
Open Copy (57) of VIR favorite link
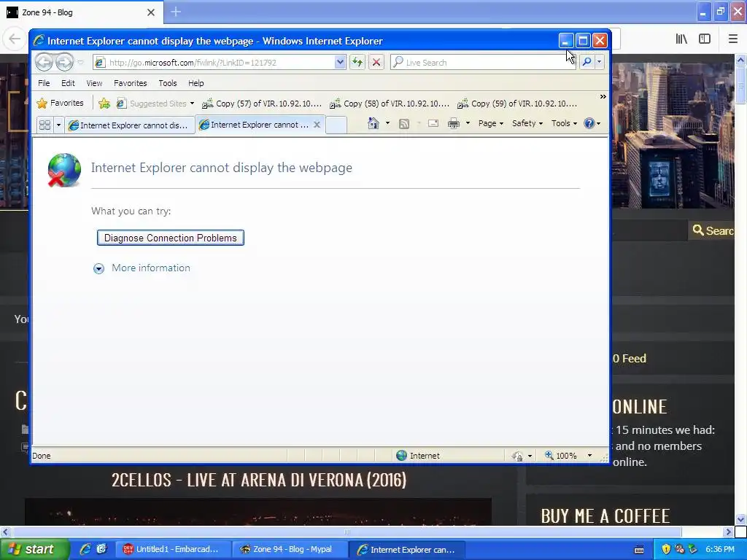(262, 104)
